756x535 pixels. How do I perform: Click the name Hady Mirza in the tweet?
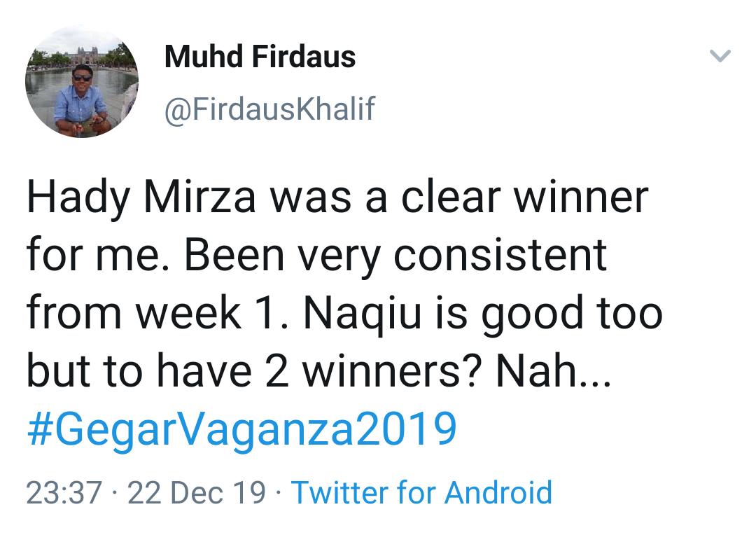click(141, 197)
